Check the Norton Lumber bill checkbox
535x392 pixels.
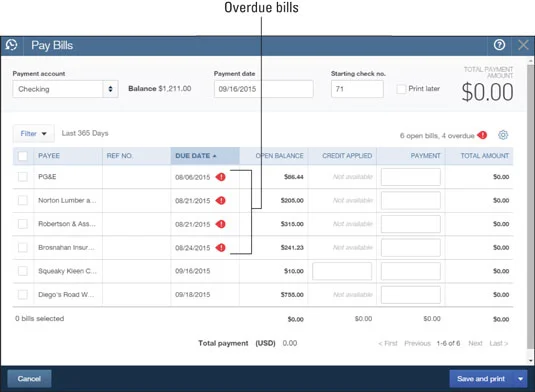(x=23, y=200)
